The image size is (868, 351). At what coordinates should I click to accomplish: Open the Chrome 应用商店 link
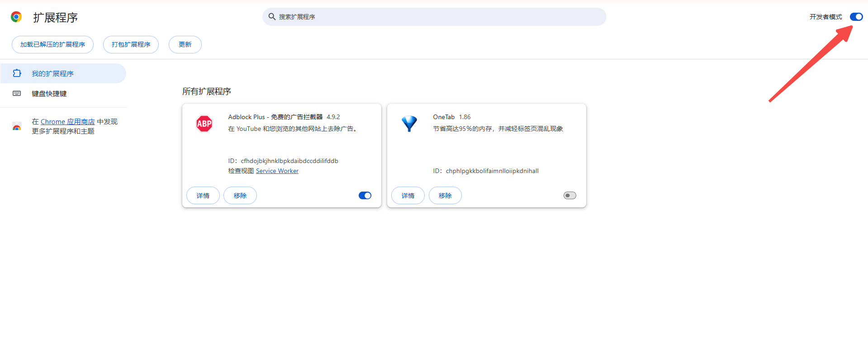68,121
